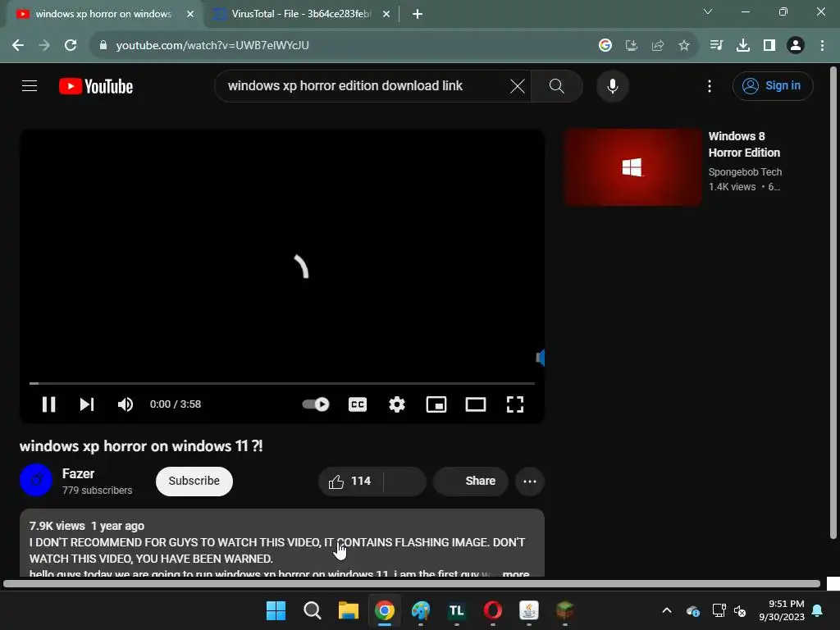
Task: Open media control icon in toolbar
Action: click(x=716, y=45)
